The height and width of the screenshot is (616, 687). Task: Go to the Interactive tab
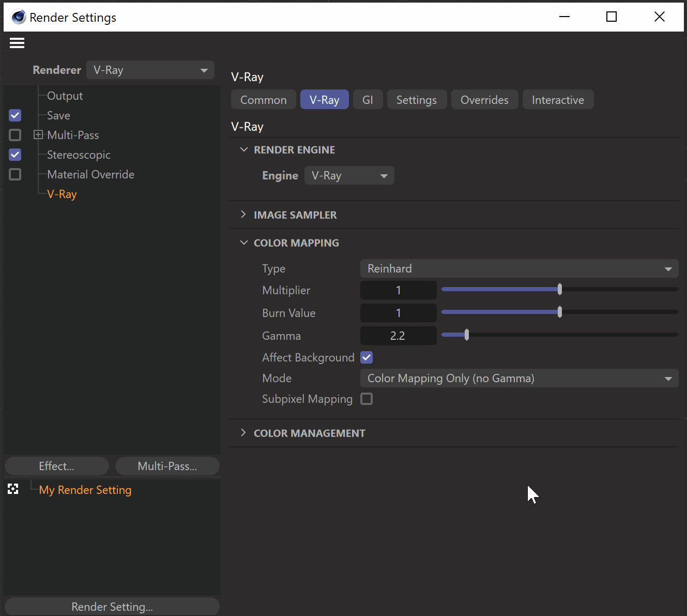pos(558,100)
